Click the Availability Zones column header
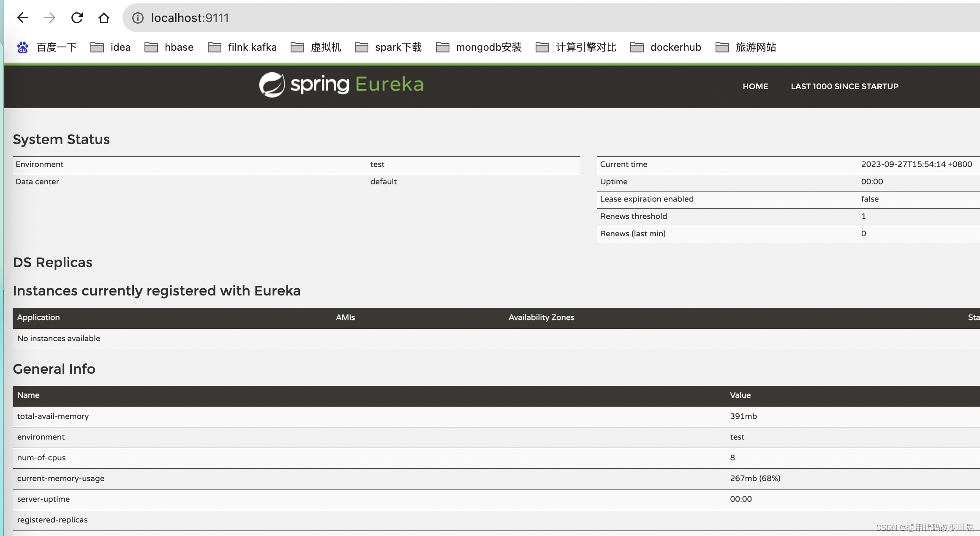This screenshot has width=980, height=536. [x=541, y=317]
